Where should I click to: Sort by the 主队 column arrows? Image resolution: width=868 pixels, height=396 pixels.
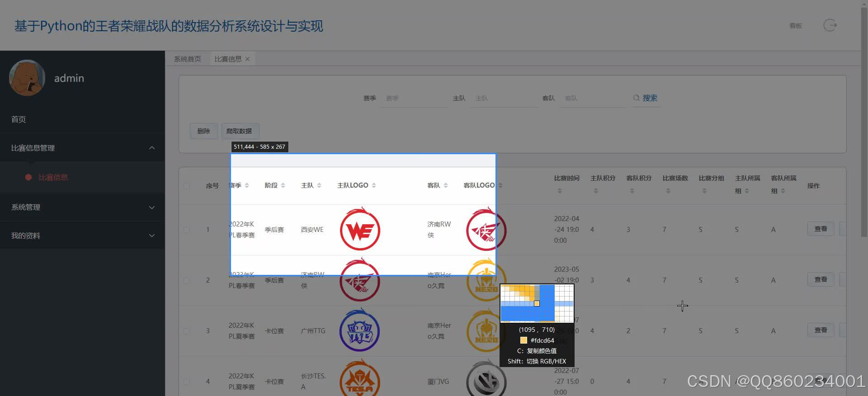(x=319, y=185)
